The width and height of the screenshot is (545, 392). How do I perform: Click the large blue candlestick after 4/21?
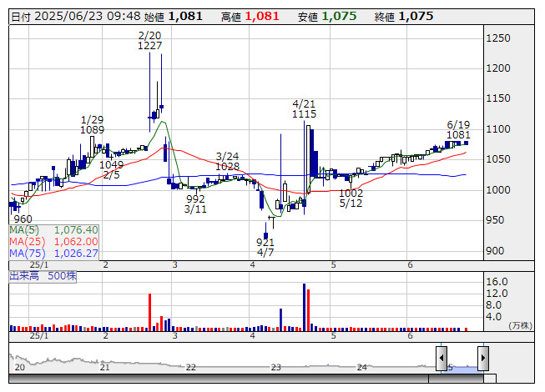pos(312,153)
